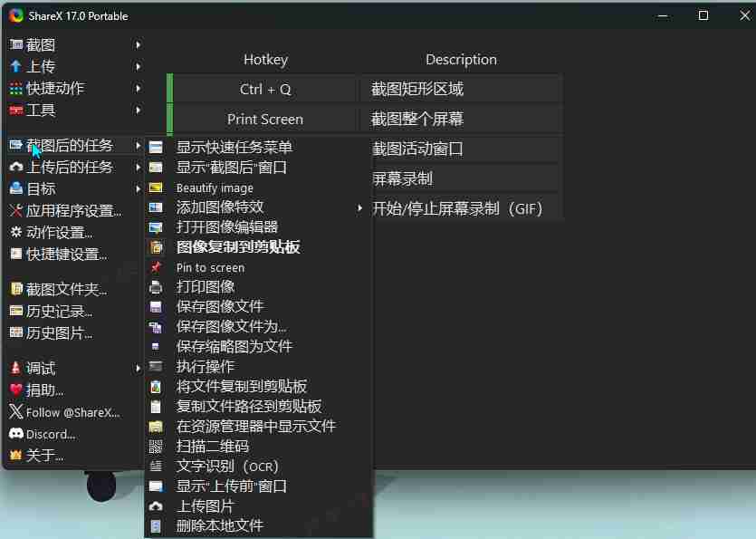Click the QR code icon for 扫描二维码

(x=157, y=447)
